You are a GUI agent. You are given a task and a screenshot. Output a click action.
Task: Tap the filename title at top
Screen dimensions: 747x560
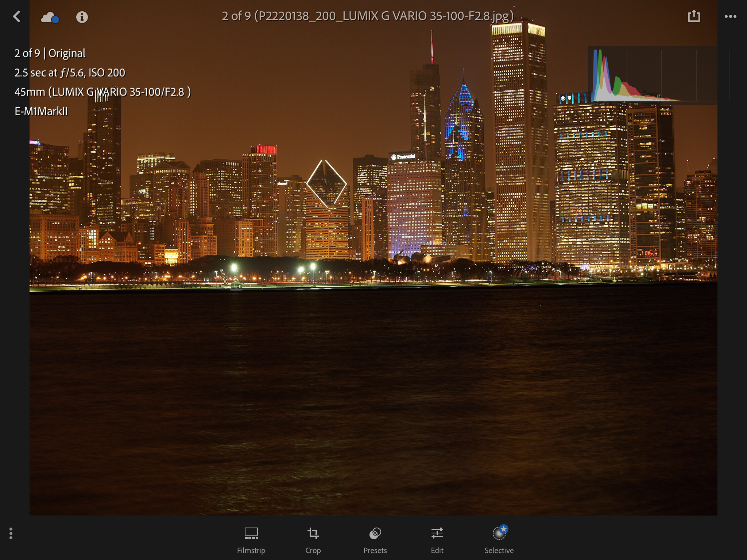(368, 16)
